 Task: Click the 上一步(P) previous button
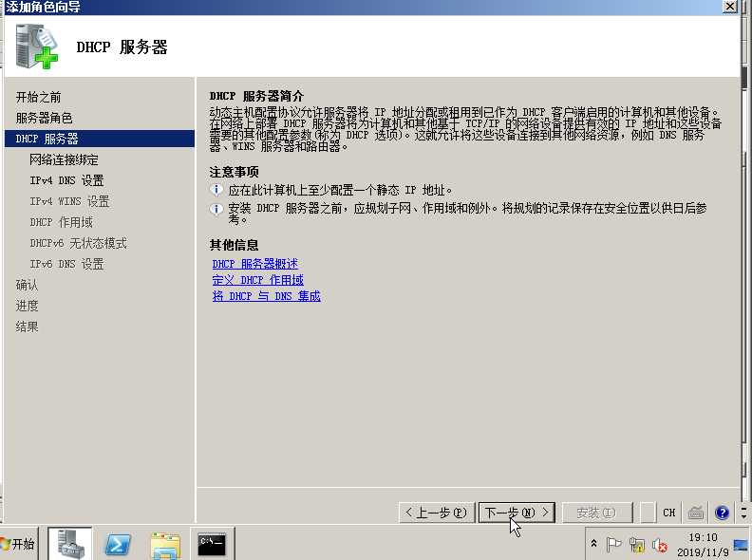tap(437, 513)
